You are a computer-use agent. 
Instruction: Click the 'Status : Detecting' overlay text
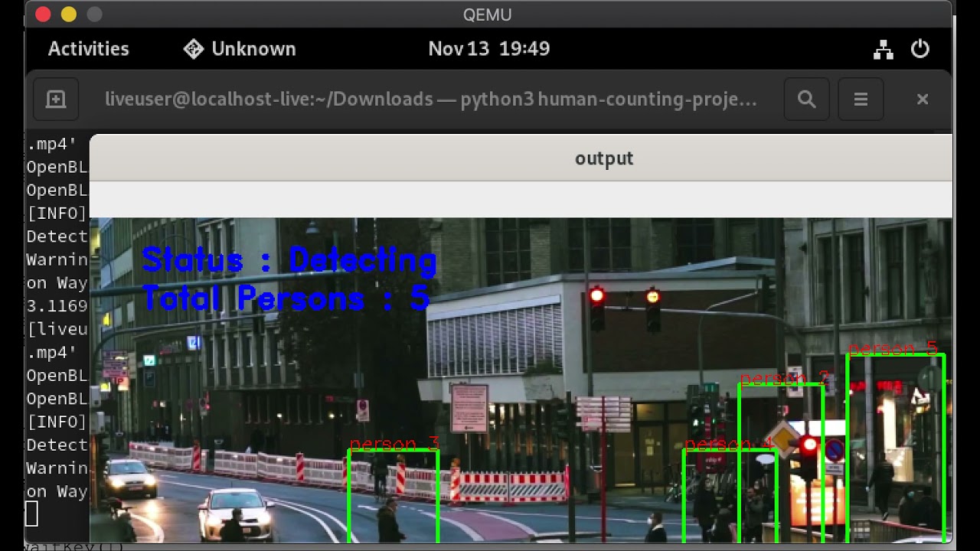tap(289, 261)
